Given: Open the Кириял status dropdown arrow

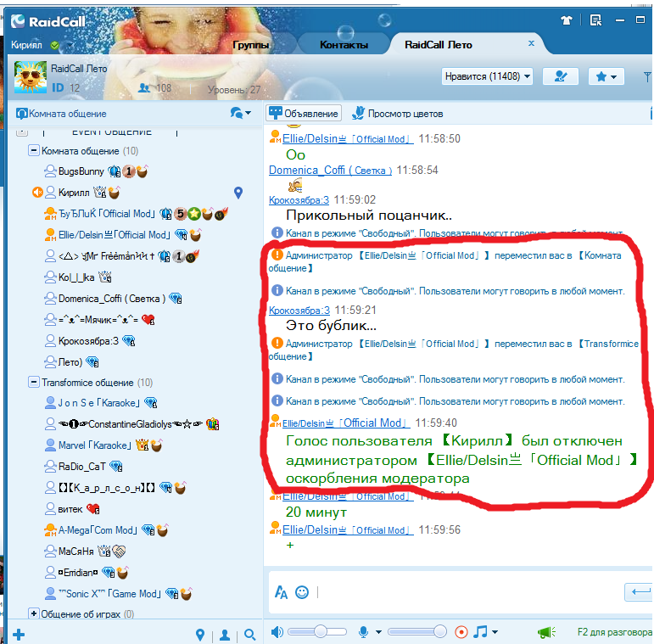Looking at the screenshot, I should pyautogui.click(x=70, y=45).
